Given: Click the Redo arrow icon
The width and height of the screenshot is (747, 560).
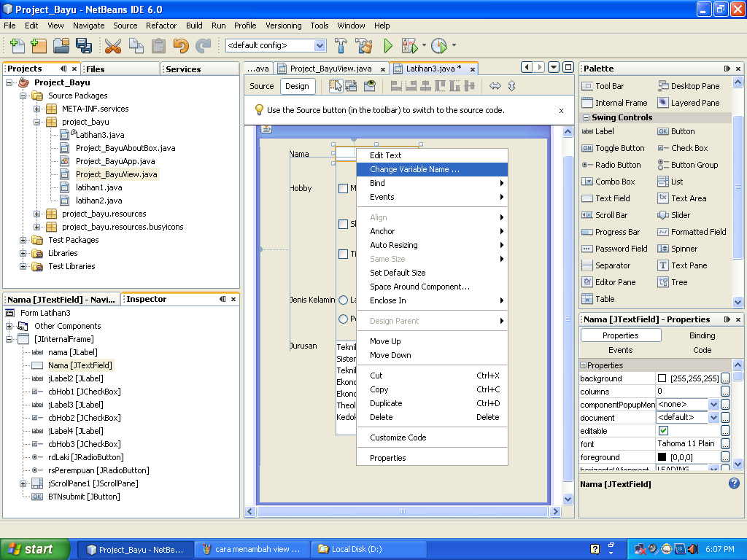Looking at the screenshot, I should pos(204,46).
